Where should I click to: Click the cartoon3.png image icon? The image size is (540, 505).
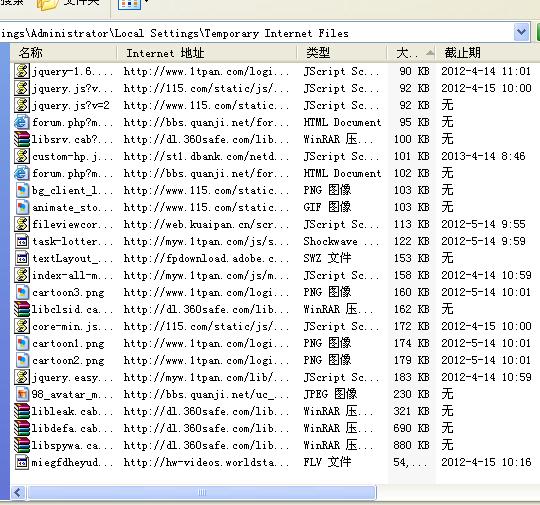coord(22,292)
